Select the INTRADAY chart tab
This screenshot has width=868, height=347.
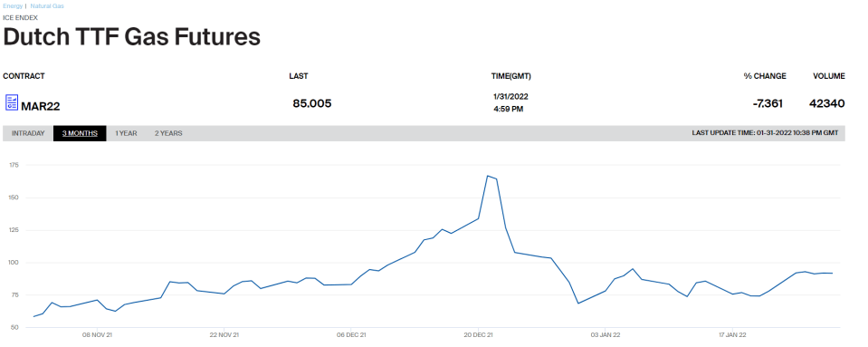point(28,133)
